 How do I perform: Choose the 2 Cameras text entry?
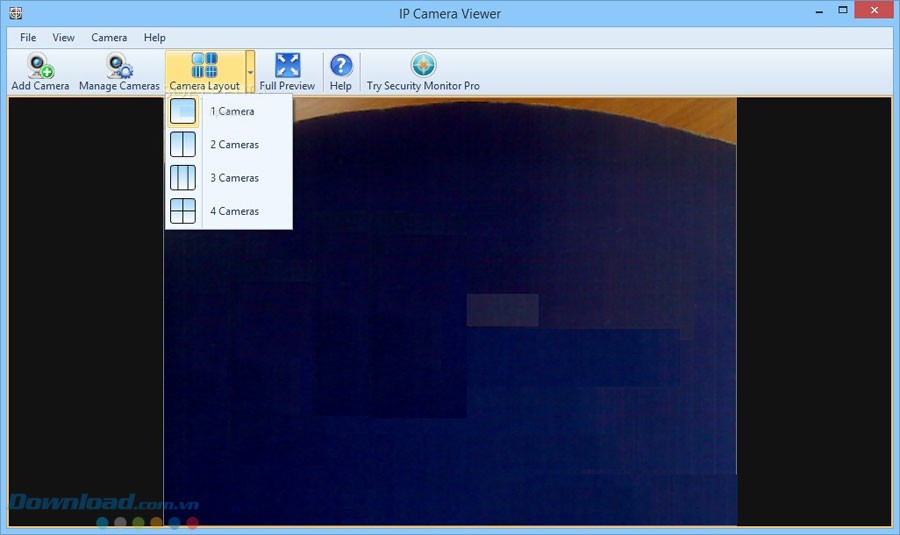point(234,145)
